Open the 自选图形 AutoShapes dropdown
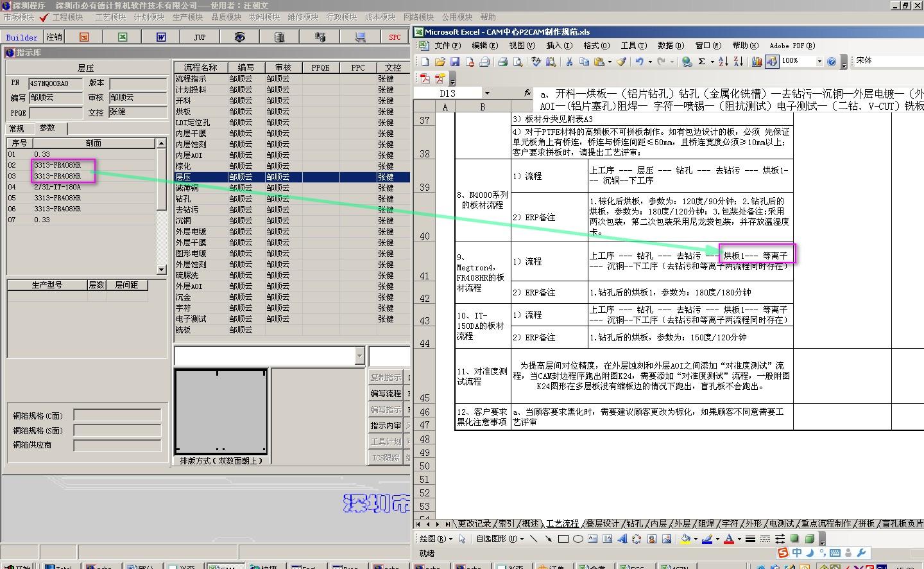 pos(500,539)
